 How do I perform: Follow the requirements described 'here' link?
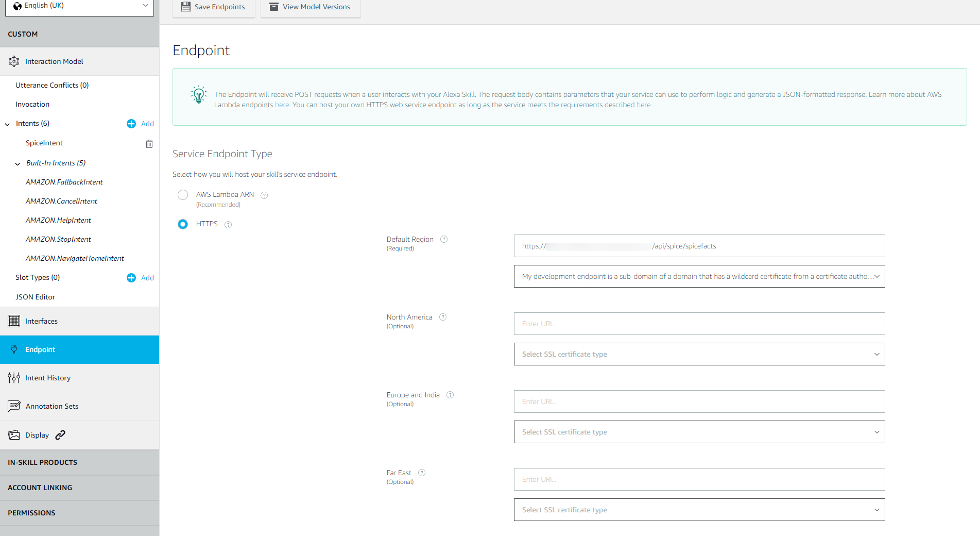pyautogui.click(x=643, y=105)
